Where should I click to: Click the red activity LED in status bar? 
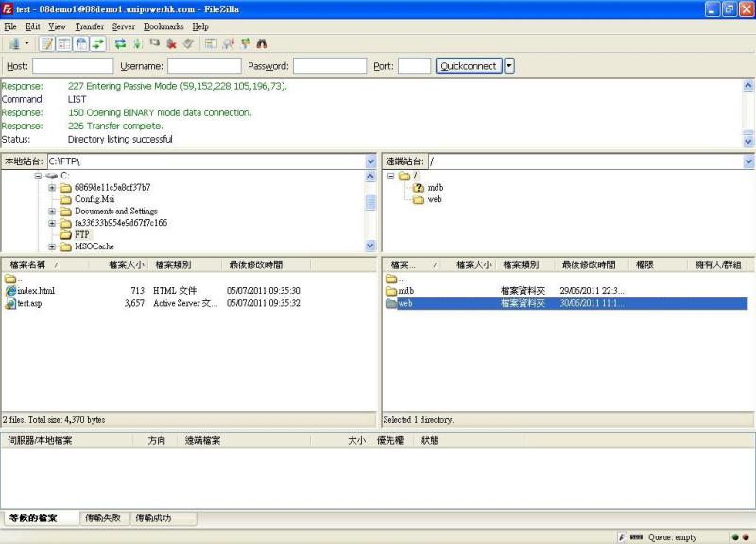coord(746,536)
